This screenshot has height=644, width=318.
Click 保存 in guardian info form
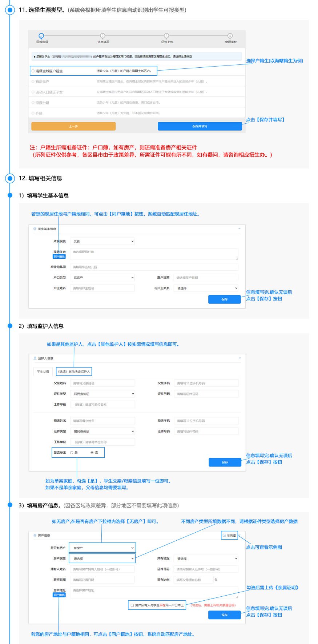coord(225,462)
